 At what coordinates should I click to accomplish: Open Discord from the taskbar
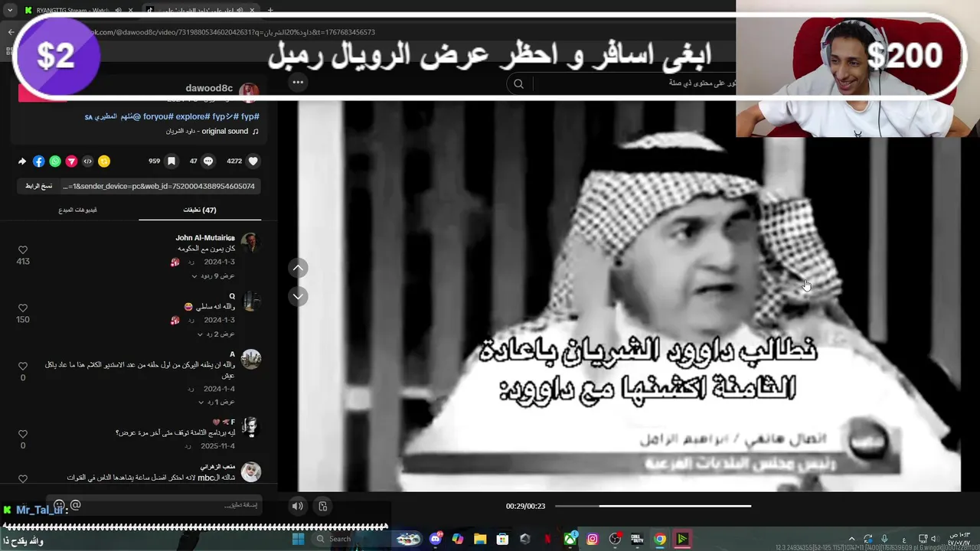(x=436, y=539)
